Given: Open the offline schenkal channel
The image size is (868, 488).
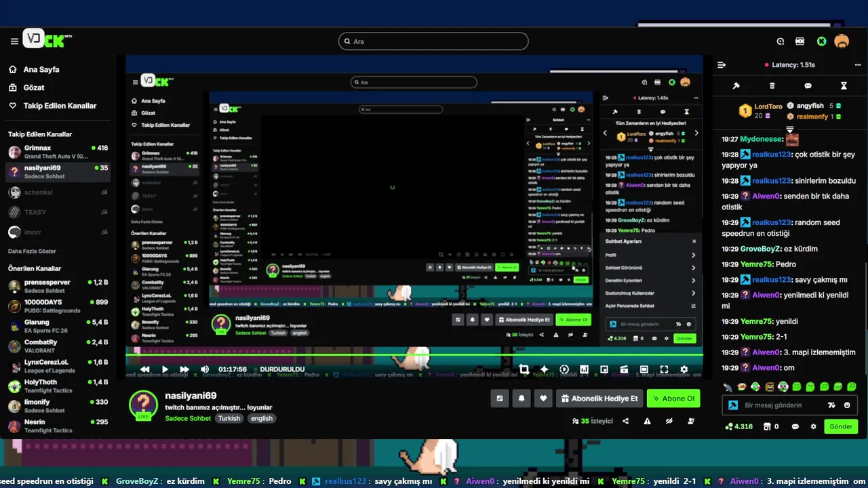Looking at the screenshot, I should coord(57,192).
